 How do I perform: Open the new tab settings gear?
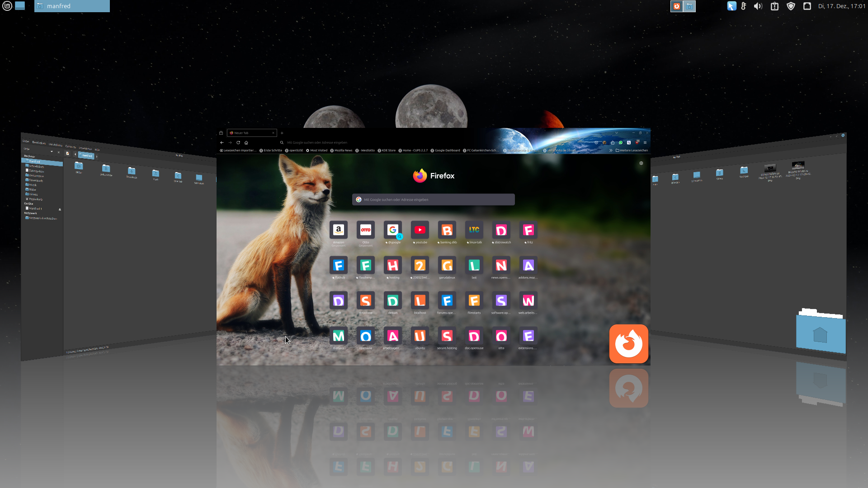point(641,163)
